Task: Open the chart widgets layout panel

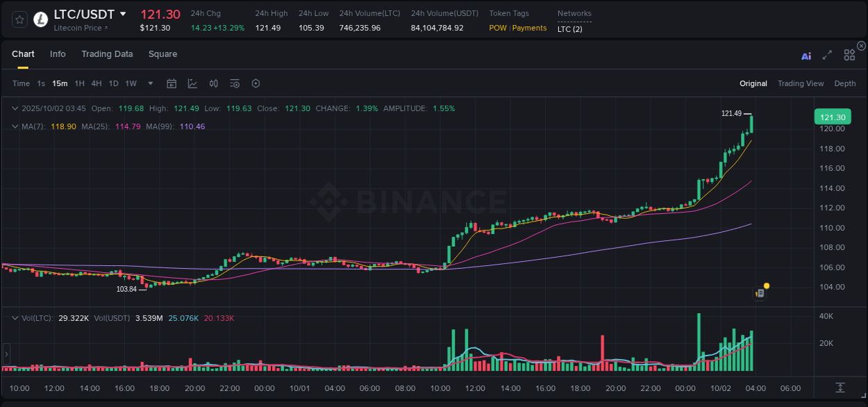Action: 849,55
